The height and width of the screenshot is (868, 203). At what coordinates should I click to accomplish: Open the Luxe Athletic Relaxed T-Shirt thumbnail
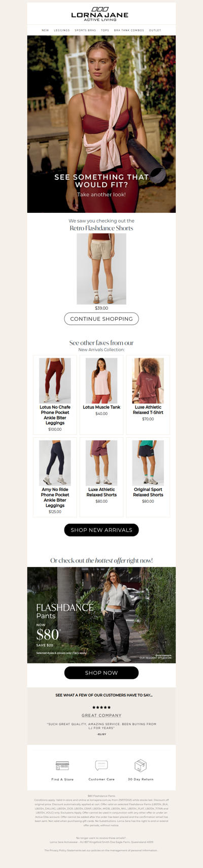pyautogui.click(x=148, y=381)
